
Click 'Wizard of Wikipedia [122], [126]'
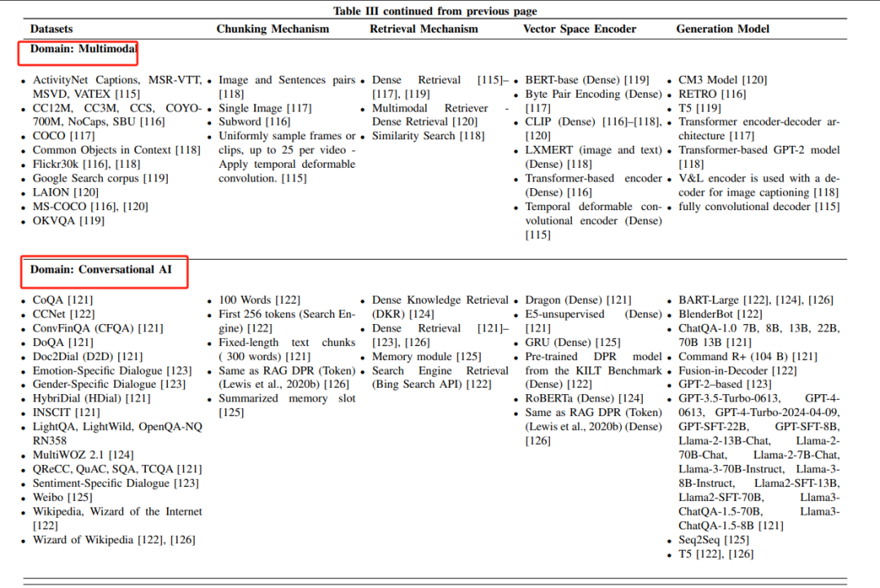114,540
